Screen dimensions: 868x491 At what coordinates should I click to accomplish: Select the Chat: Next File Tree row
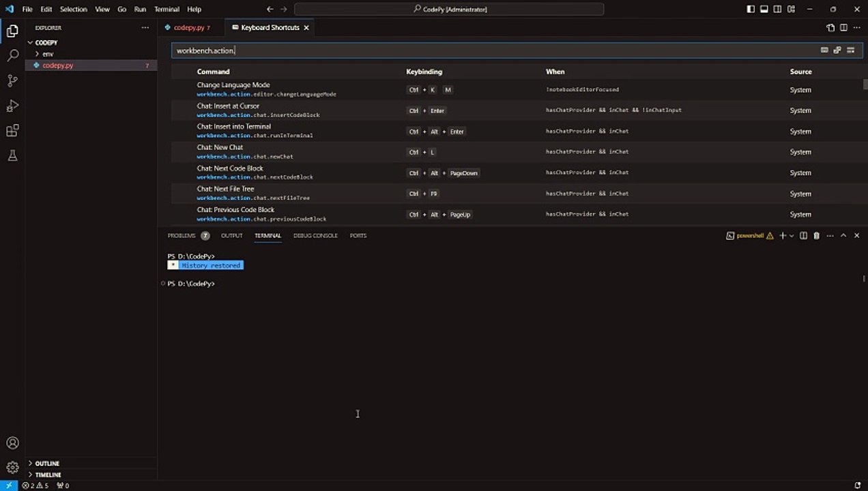pyautogui.click(x=517, y=193)
